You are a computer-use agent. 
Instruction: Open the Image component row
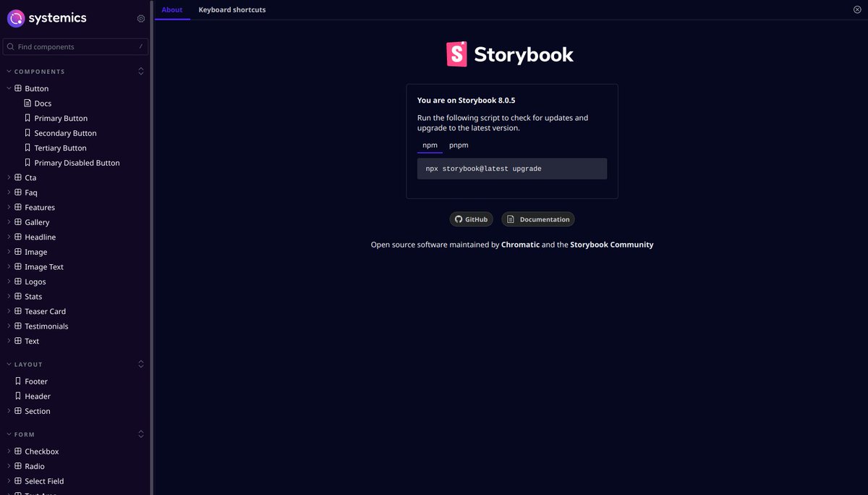coord(75,252)
